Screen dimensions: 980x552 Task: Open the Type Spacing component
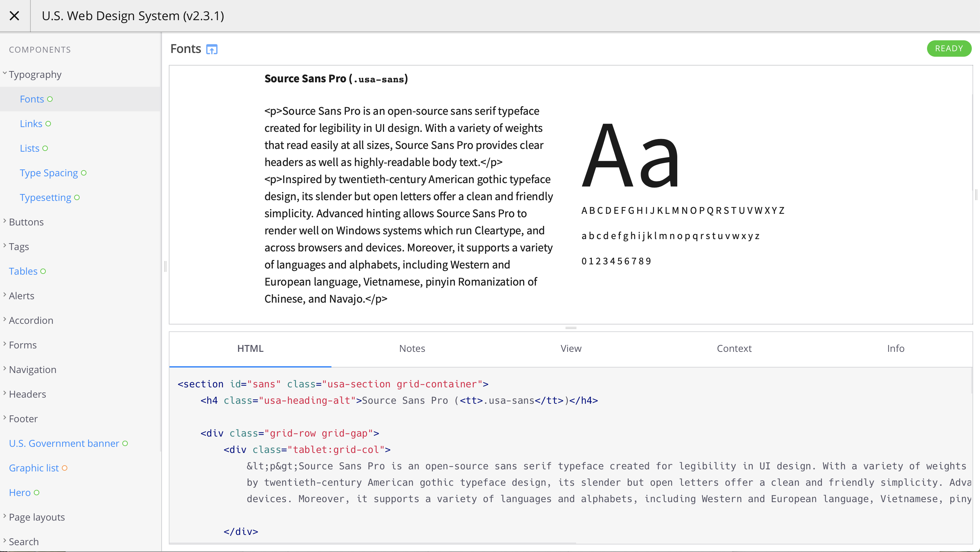click(49, 173)
